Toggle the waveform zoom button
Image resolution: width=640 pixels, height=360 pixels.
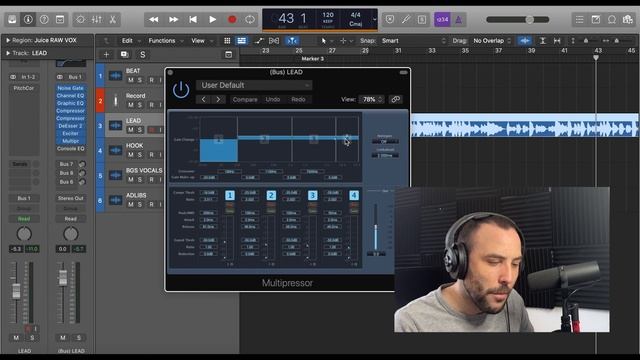pos(525,41)
